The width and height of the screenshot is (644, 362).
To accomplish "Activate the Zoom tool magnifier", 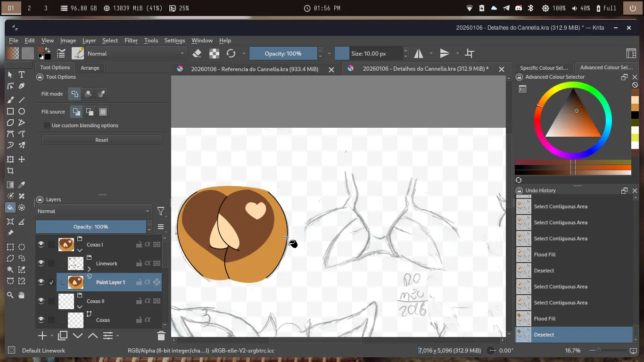I will click(10, 295).
